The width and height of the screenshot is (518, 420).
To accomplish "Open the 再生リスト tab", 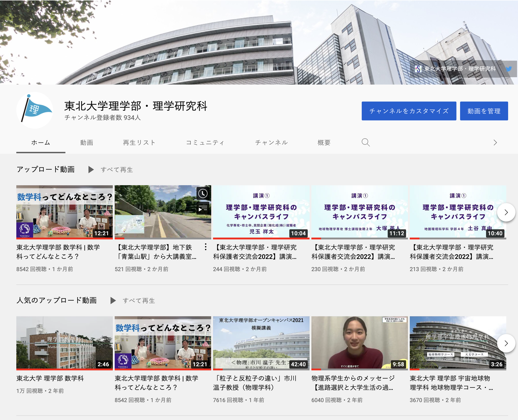I will 139,142.
